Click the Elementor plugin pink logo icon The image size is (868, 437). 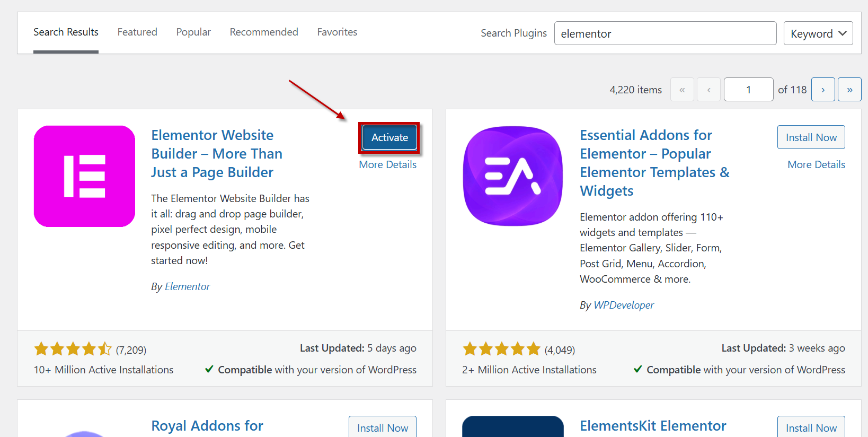[x=84, y=176]
